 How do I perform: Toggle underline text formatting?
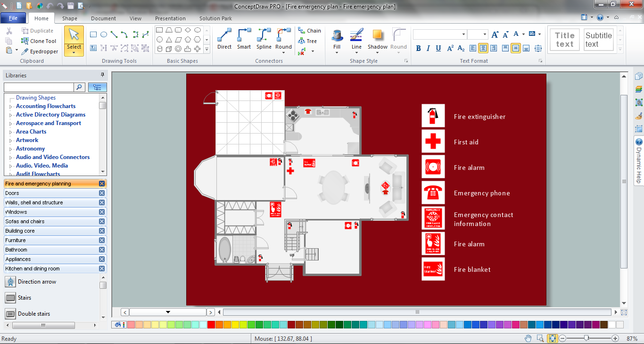[x=438, y=48]
